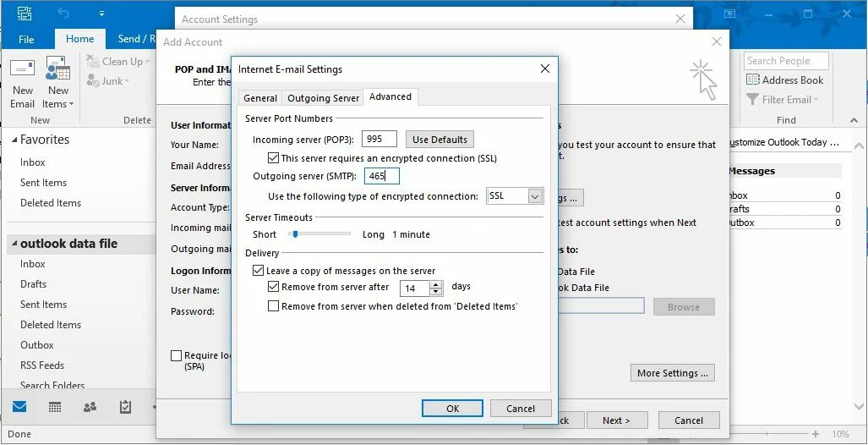
Task: Expand the Clean Up dropdown arrow
Action: point(147,62)
